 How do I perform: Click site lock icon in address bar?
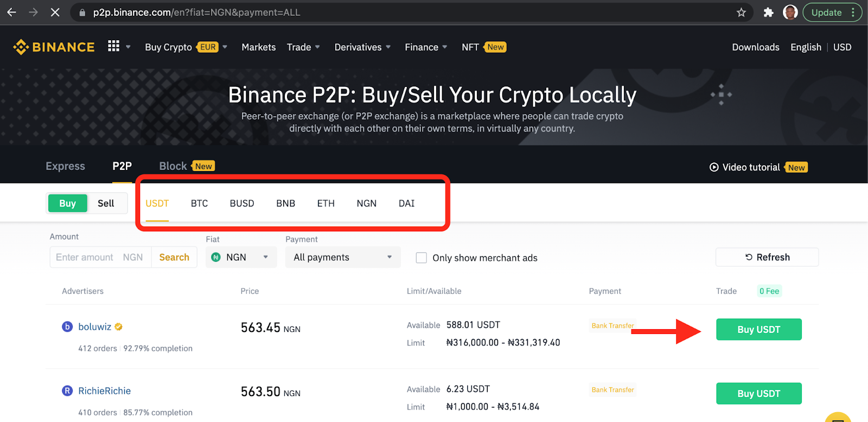tap(82, 12)
